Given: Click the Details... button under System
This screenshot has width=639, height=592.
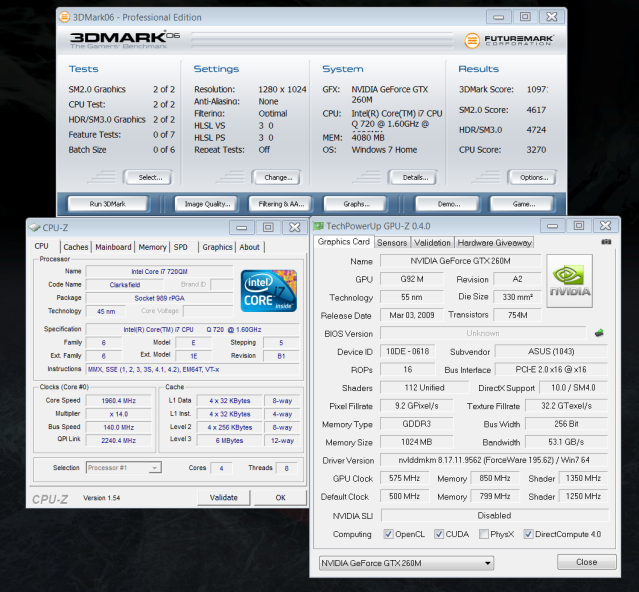Looking at the screenshot, I should pos(413,177).
